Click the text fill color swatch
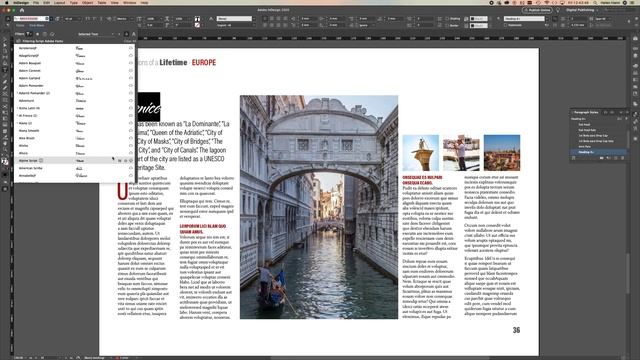 (x=197, y=19)
